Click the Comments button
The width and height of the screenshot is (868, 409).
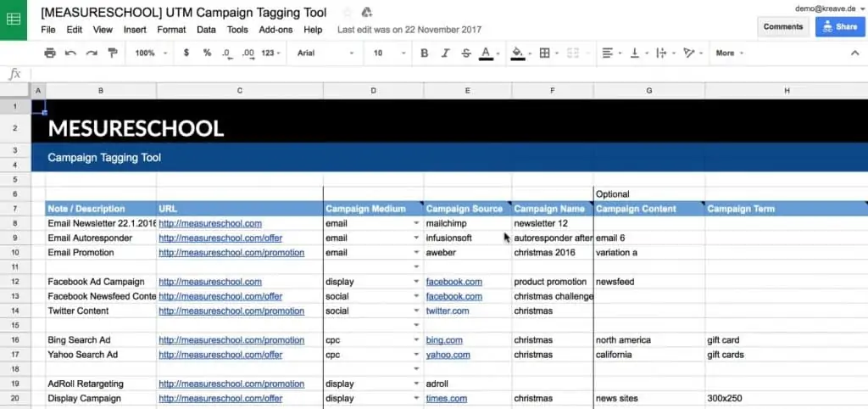(782, 26)
